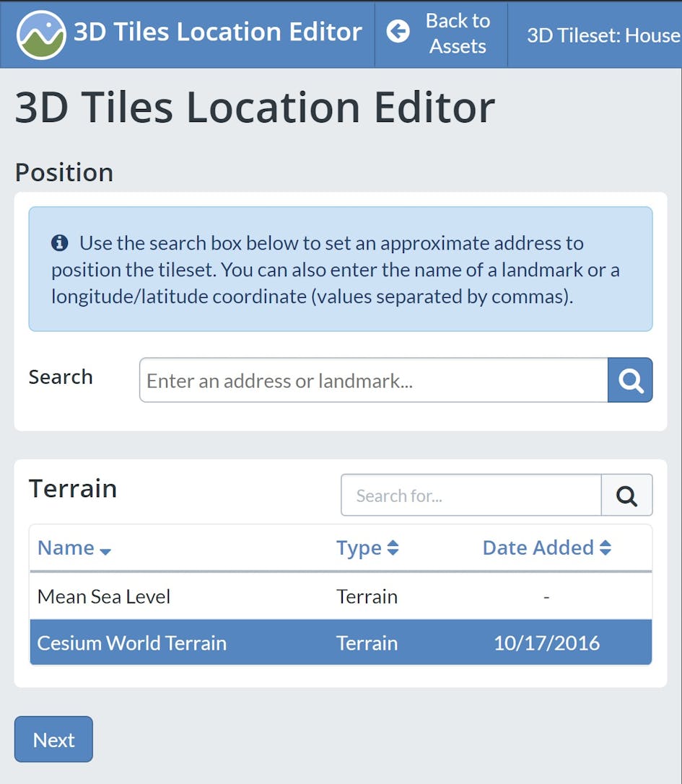This screenshot has height=784, width=682.
Task: Click the Terrain panel search icon
Action: point(626,495)
